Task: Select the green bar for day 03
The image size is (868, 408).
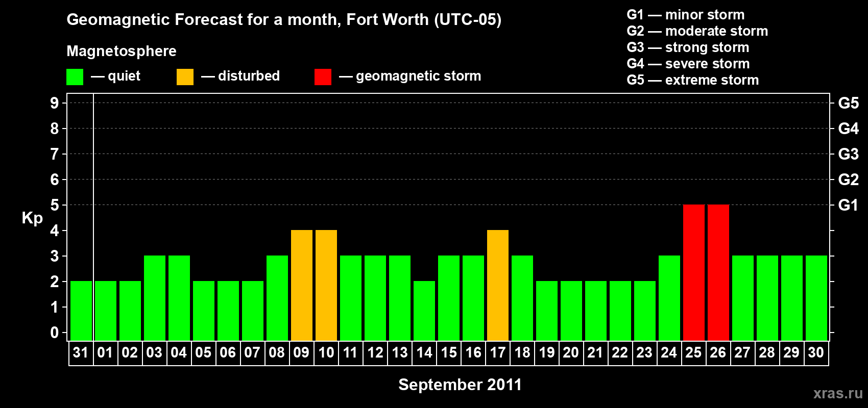Action: (x=155, y=298)
